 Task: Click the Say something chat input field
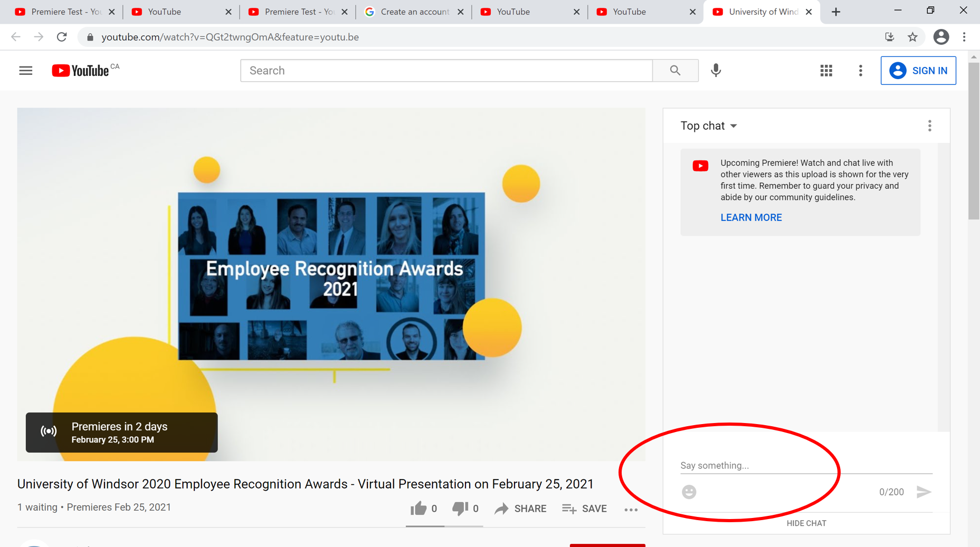(x=805, y=465)
